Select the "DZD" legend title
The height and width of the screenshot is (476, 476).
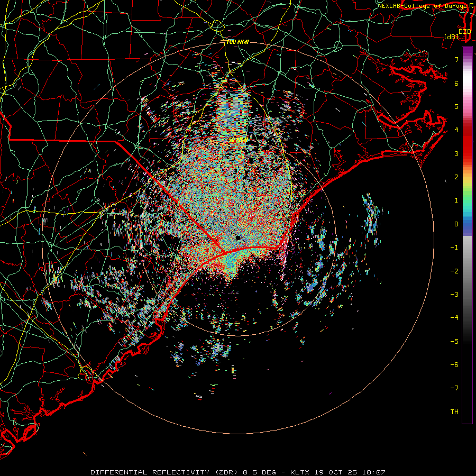(x=464, y=32)
